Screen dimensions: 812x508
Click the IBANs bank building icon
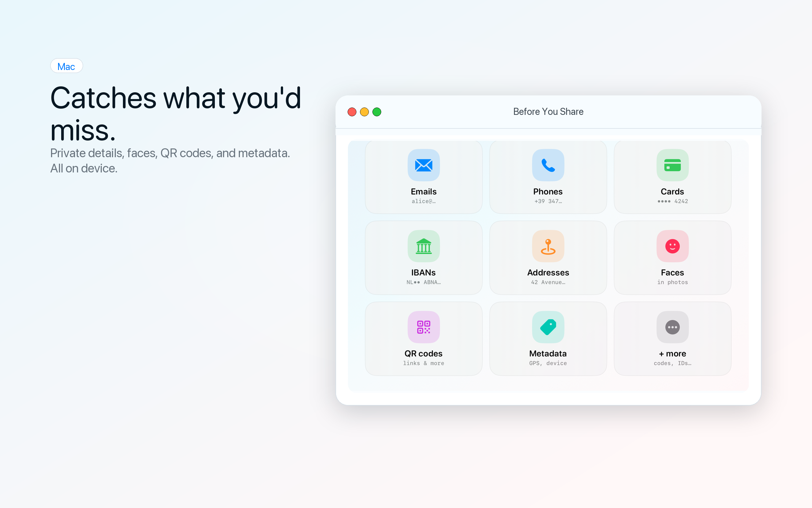click(423, 246)
